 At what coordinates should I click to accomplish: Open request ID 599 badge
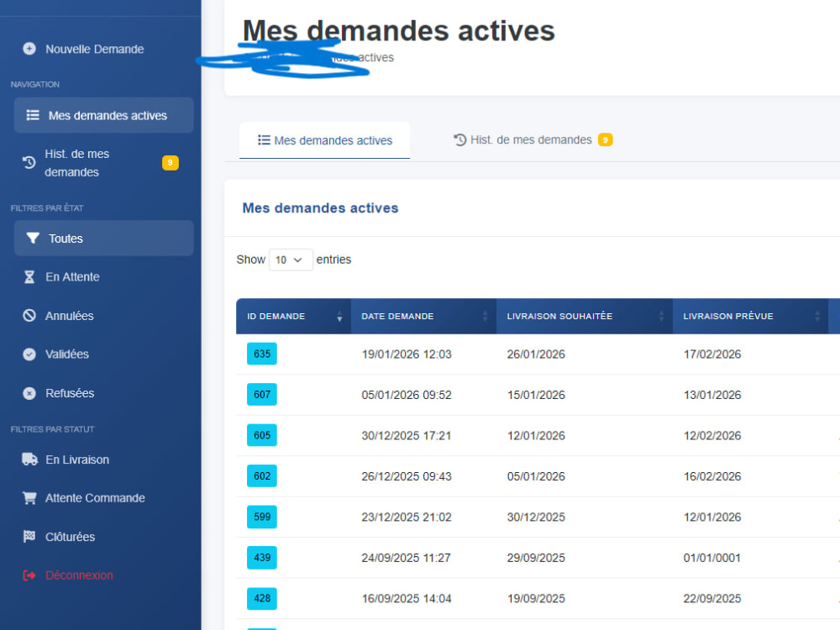pos(262,517)
